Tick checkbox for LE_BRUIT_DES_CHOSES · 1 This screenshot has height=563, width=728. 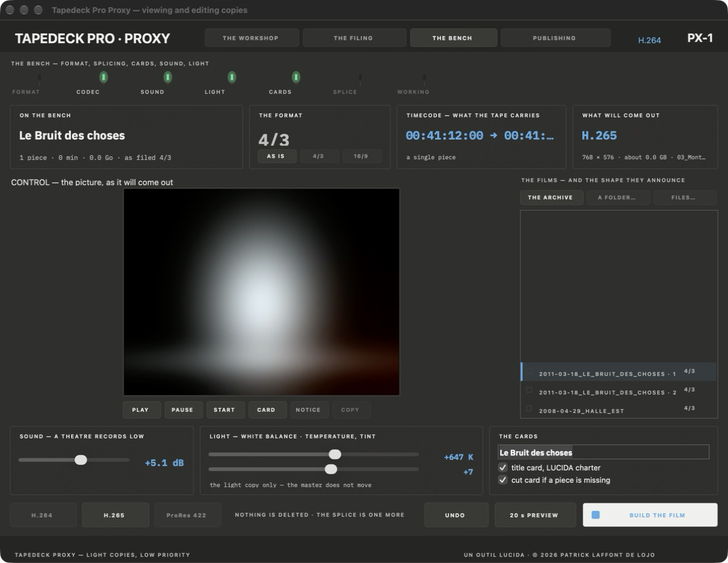point(529,372)
